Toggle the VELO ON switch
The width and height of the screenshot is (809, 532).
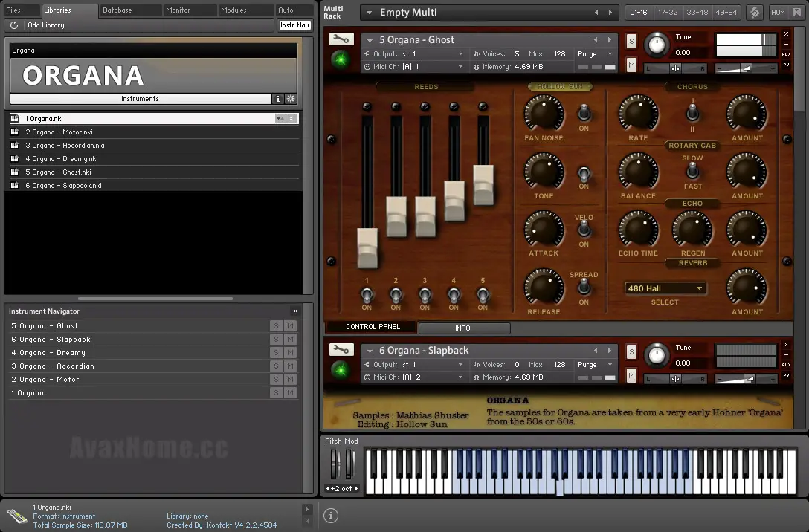pyautogui.click(x=584, y=227)
